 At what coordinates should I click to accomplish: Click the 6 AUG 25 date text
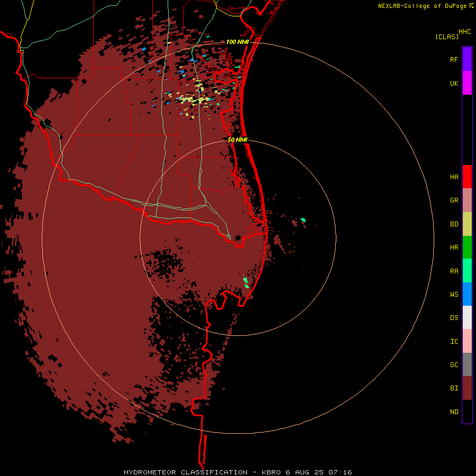coord(305,472)
